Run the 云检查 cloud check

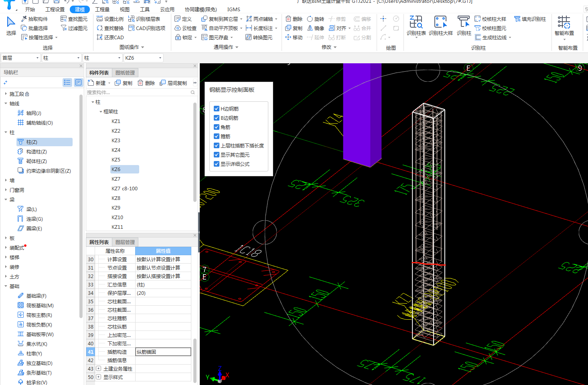coord(186,28)
